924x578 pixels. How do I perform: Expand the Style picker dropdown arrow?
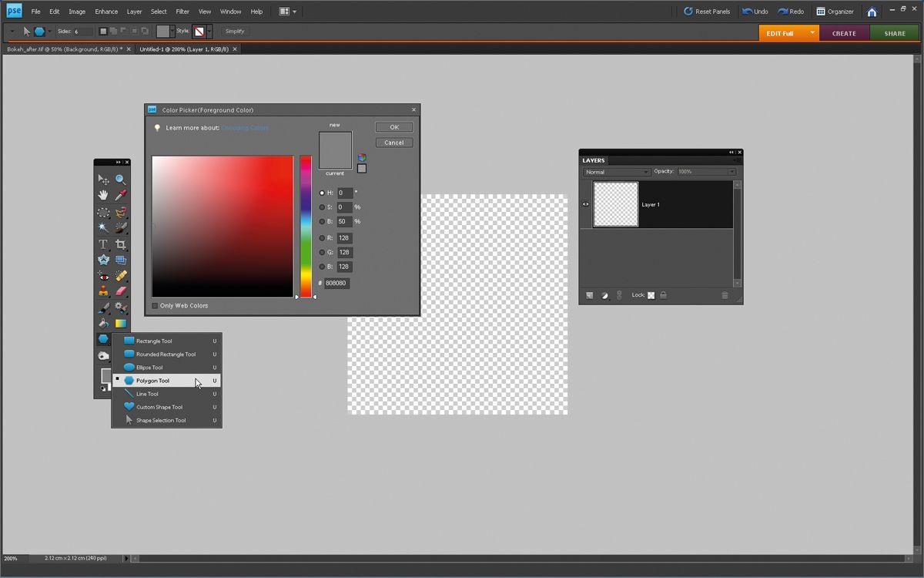click(x=209, y=32)
